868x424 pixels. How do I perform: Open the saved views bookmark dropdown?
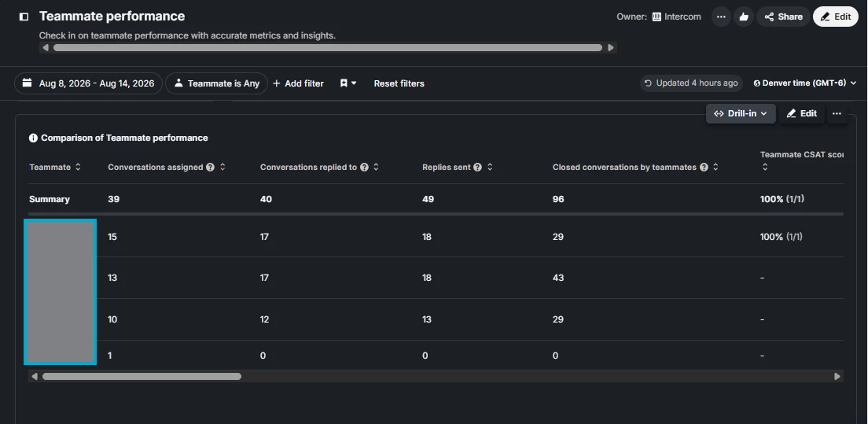[x=348, y=83]
